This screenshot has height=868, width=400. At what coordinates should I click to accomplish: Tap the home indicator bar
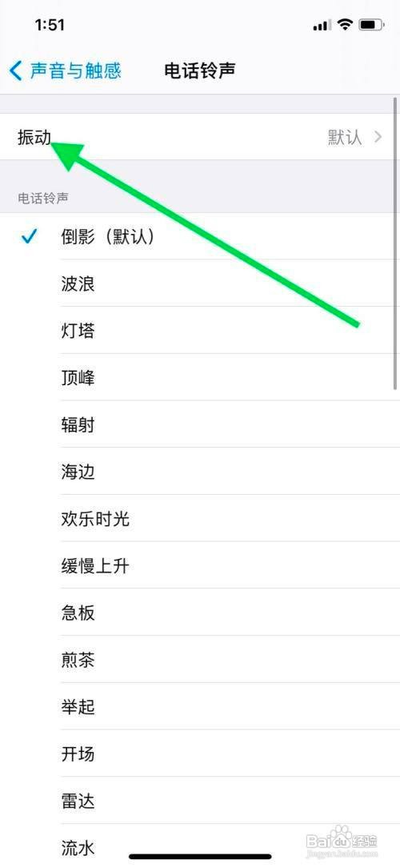coord(200,856)
